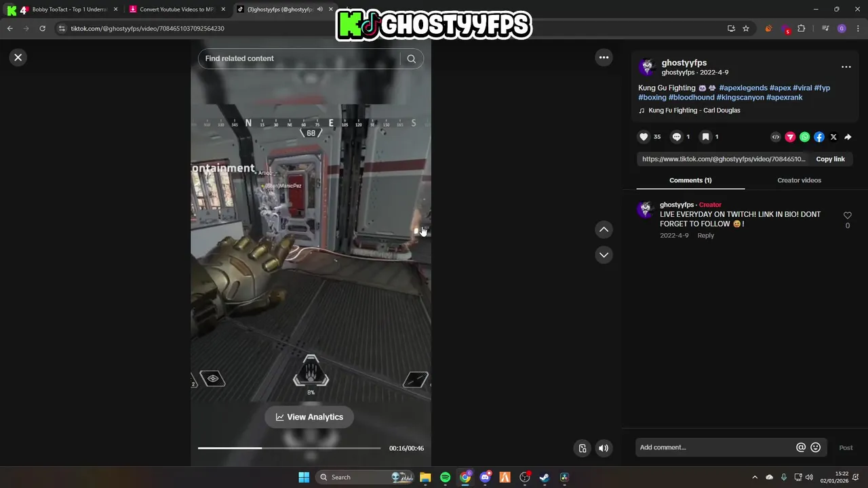
Task: Open View Analytics for the video
Action: click(x=309, y=417)
